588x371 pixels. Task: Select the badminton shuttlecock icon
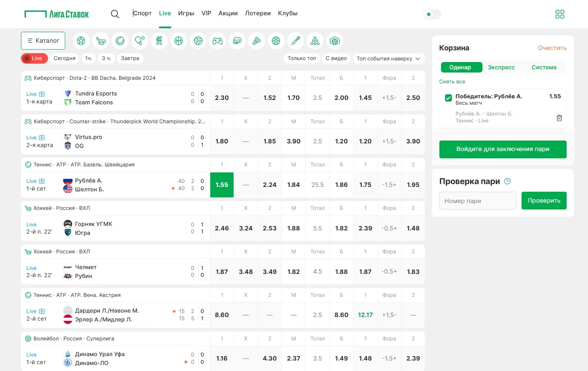(257, 41)
